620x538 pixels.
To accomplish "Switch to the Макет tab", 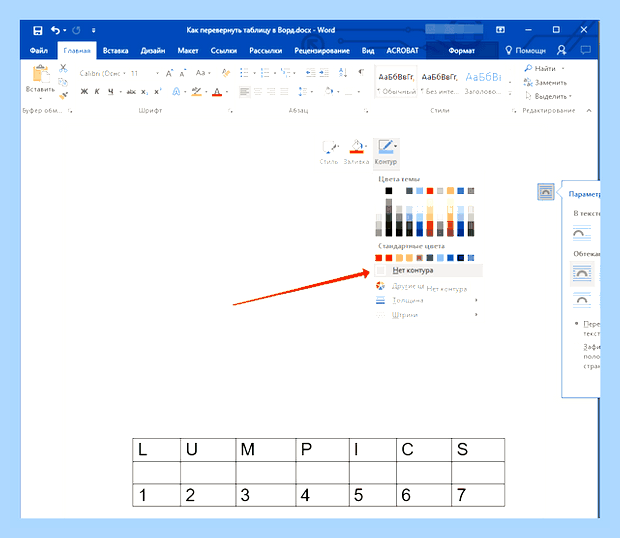I will pos(188,51).
